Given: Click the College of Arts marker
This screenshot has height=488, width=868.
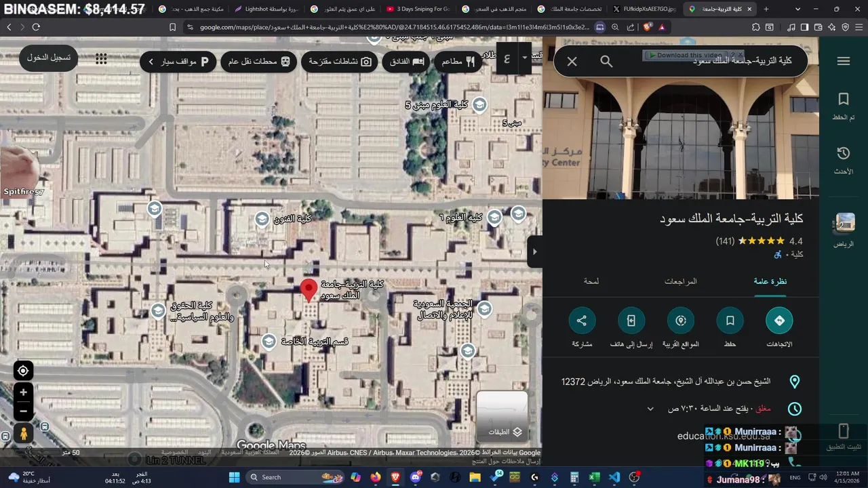Looking at the screenshot, I should coord(262,219).
